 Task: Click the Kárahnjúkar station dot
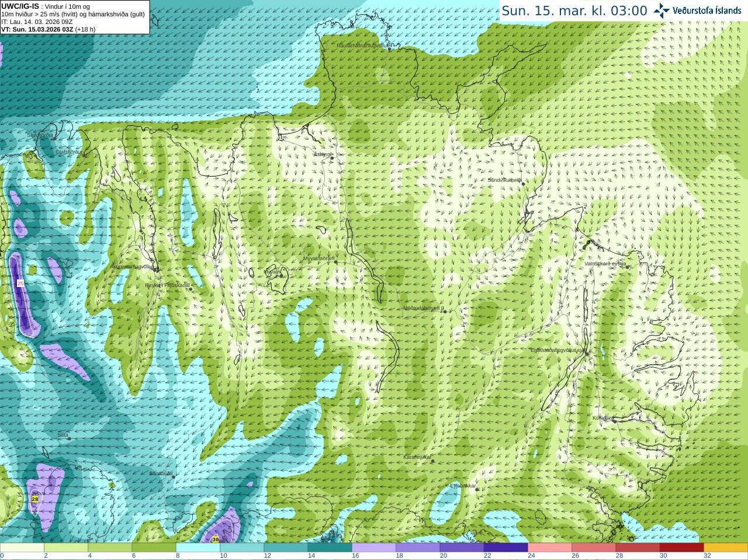click(433, 461)
